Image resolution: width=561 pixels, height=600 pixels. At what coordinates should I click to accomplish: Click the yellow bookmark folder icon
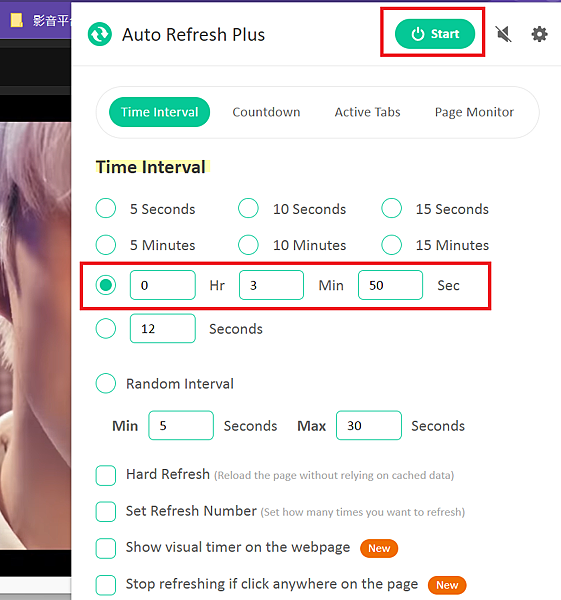click(16, 20)
